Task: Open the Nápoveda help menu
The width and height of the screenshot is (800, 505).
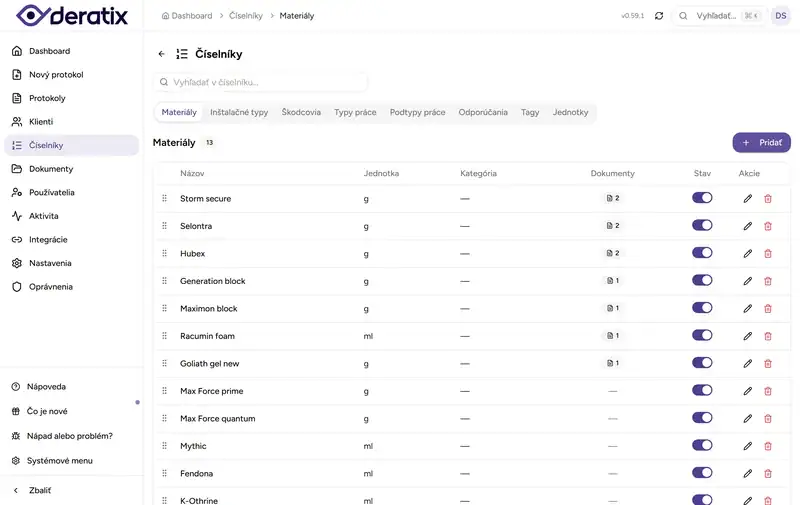Action: pos(47,386)
